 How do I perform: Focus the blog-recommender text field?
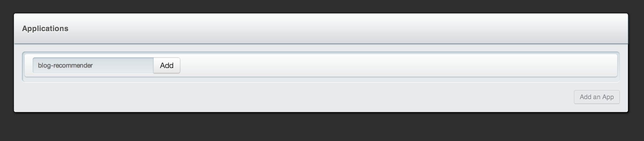pos(93,65)
